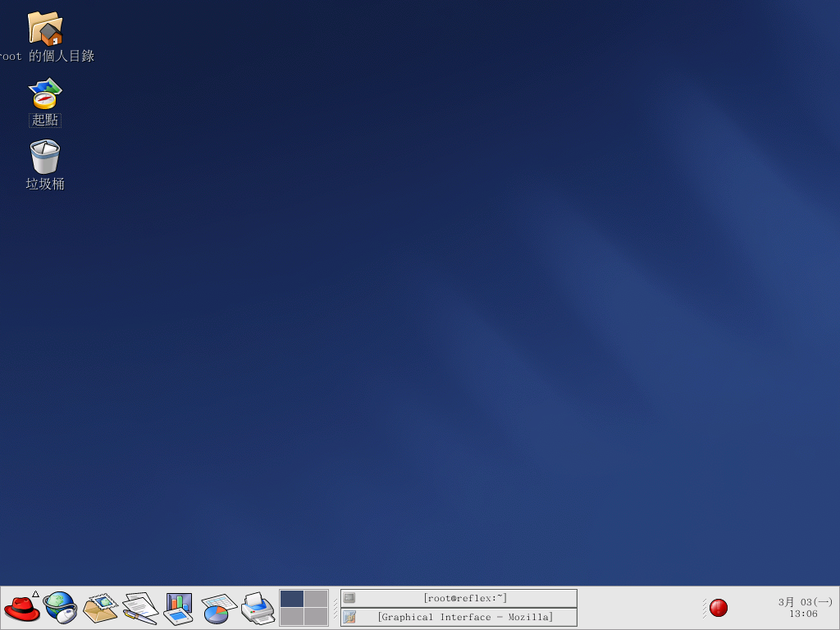Restore the Graphical Interface - Mozilla window
Image resolution: width=840 pixels, height=630 pixels.
click(x=459, y=617)
